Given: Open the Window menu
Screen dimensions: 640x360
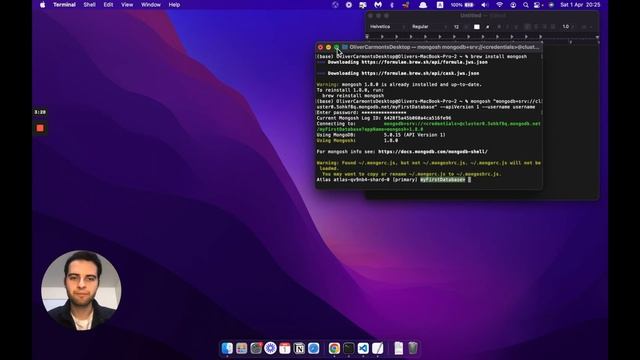Looking at the screenshot, I should pyautogui.click(x=151, y=5).
